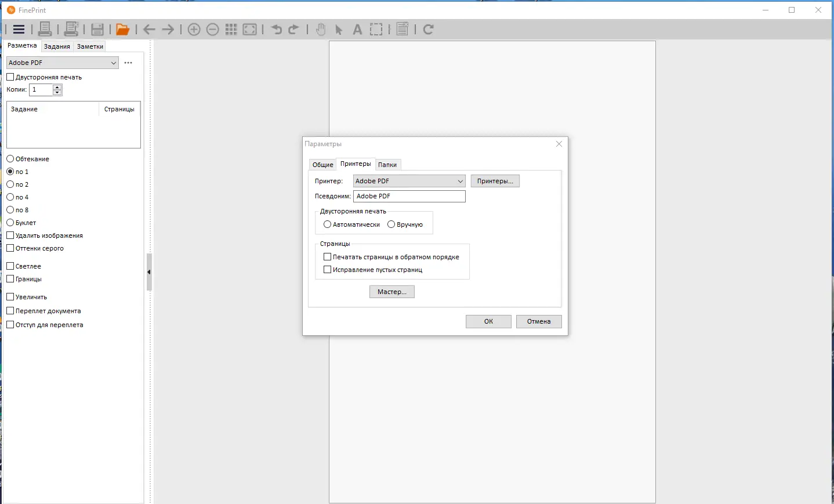This screenshot has width=834, height=504.
Task: Click the Псевдоним text field
Action: (409, 196)
